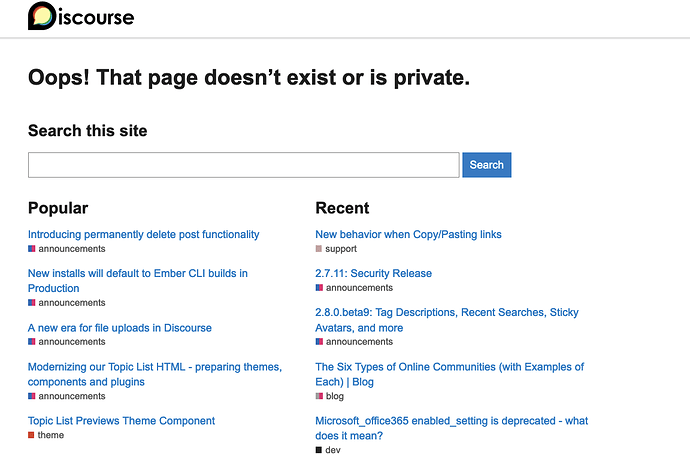Click the Recent section heading
The image size is (690, 455).
click(342, 208)
